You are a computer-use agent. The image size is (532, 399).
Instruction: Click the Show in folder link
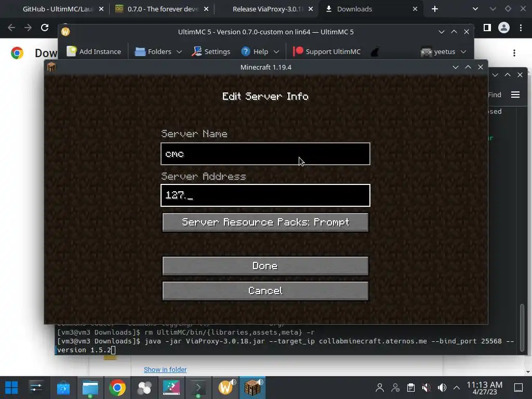tap(165, 369)
